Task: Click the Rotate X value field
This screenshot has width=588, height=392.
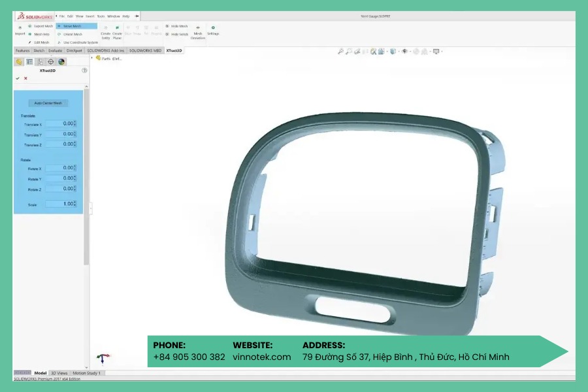Action: pos(61,168)
